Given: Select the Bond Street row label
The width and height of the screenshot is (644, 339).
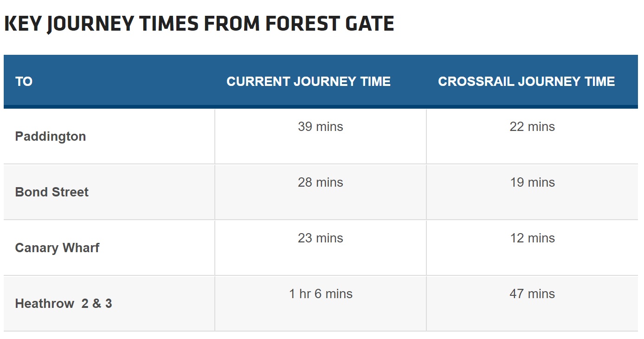Looking at the screenshot, I should 52,192.
